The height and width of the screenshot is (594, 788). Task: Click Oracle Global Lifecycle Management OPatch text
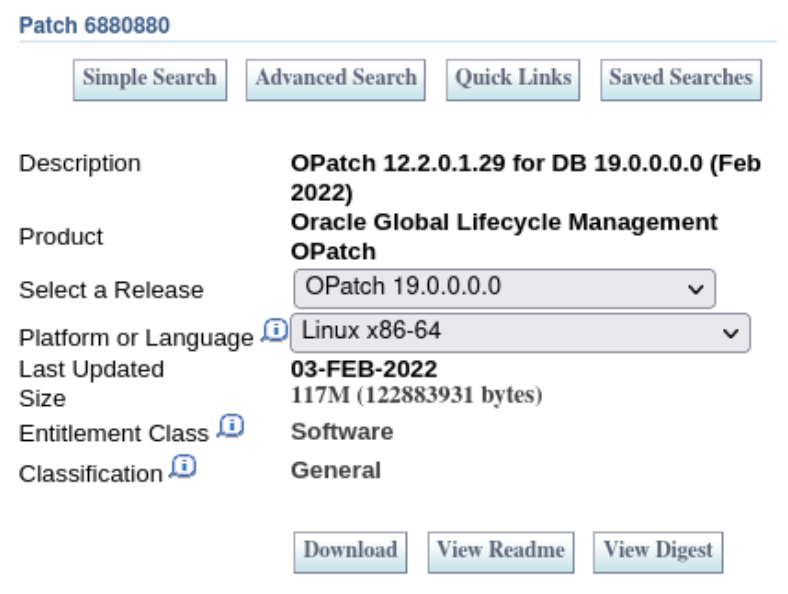(504, 237)
